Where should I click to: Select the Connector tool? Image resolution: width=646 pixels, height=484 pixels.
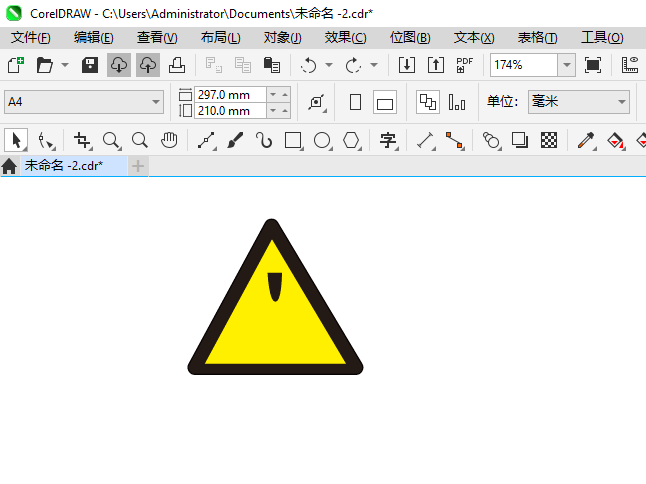coord(455,140)
